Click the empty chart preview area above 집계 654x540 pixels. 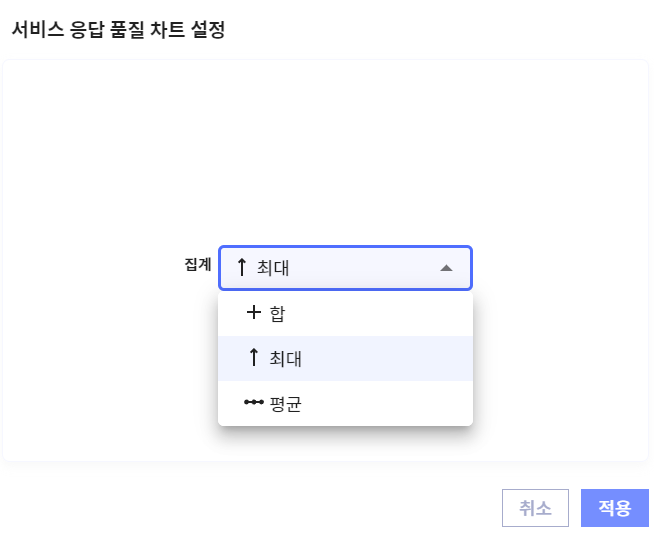click(x=325, y=150)
